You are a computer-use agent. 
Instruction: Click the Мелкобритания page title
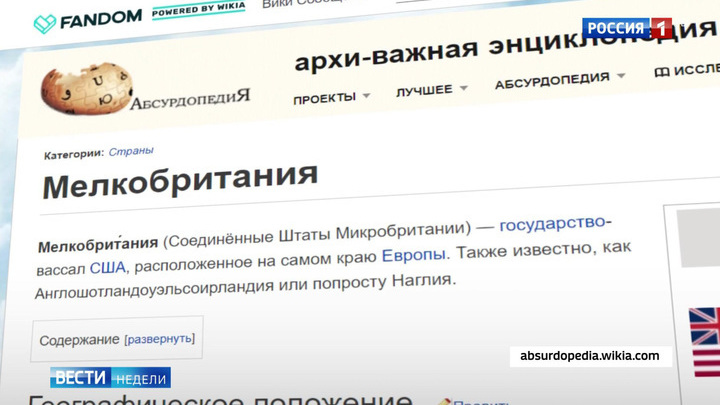coord(180,180)
